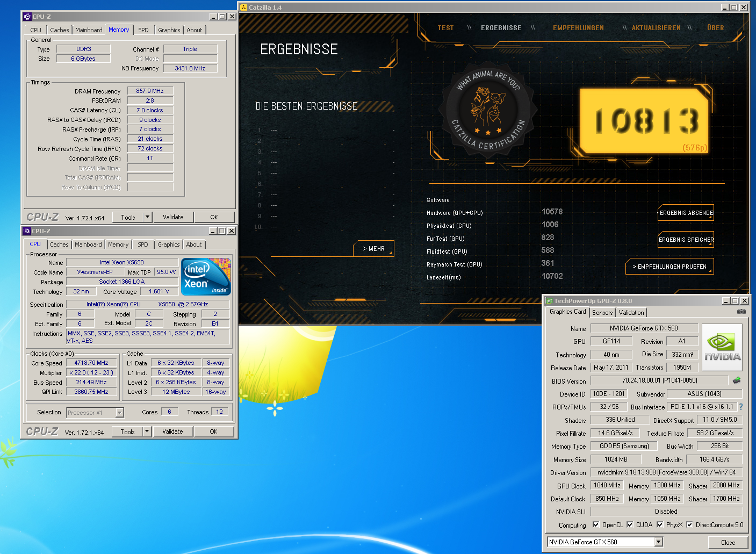This screenshot has height=554, width=756.
Task: Click Hardware score 10578 in Catzilla
Action: coord(552,212)
